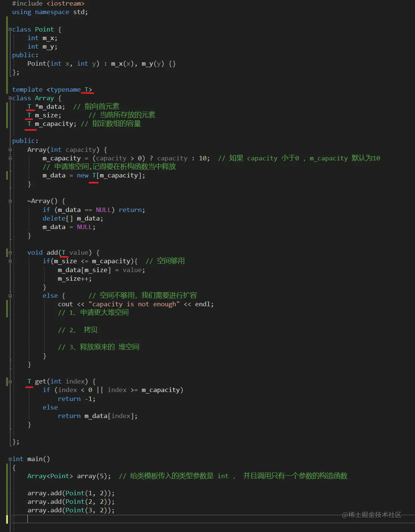Collapse the Array(int capacity) constructor

[10, 150]
